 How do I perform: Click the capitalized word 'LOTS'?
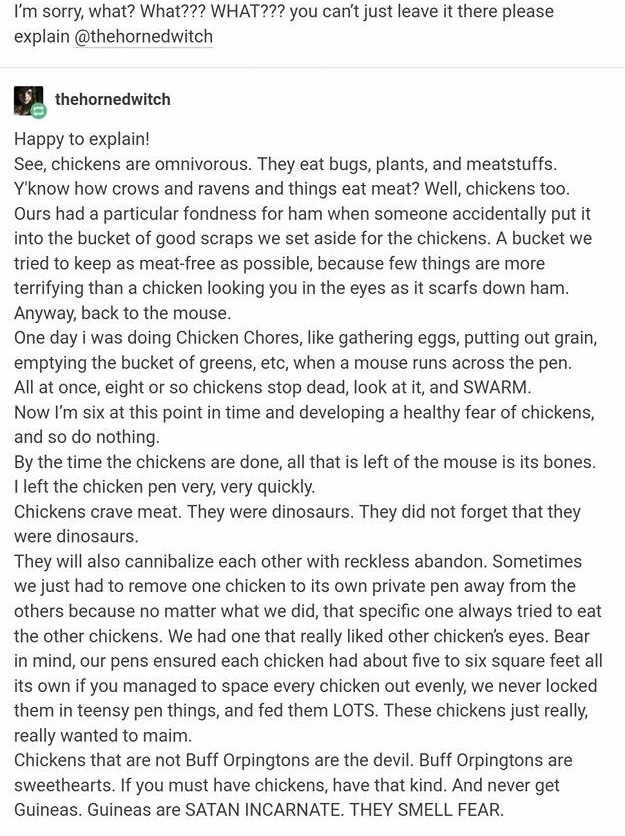tap(353, 711)
